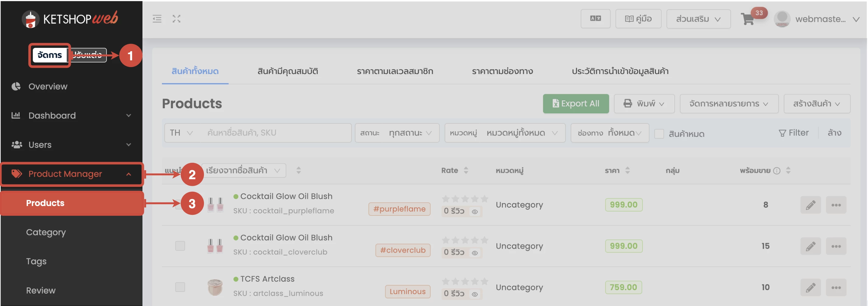Edit the Cocktail Glow Oil Blush product via pencil icon

coord(811,205)
